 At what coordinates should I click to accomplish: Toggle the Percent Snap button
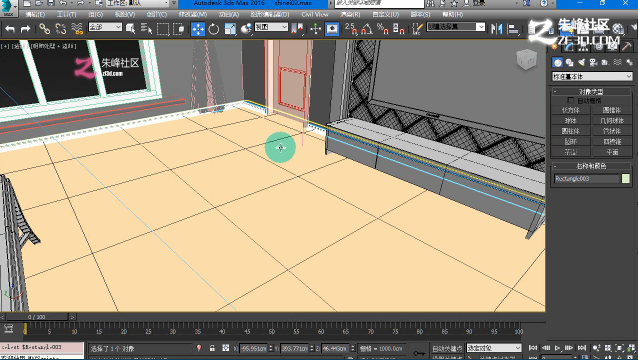click(x=383, y=29)
